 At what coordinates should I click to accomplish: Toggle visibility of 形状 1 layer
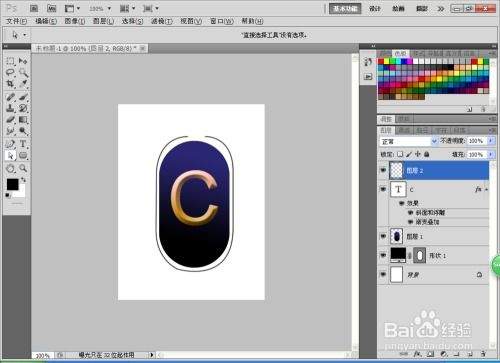(x=383, y=255)
